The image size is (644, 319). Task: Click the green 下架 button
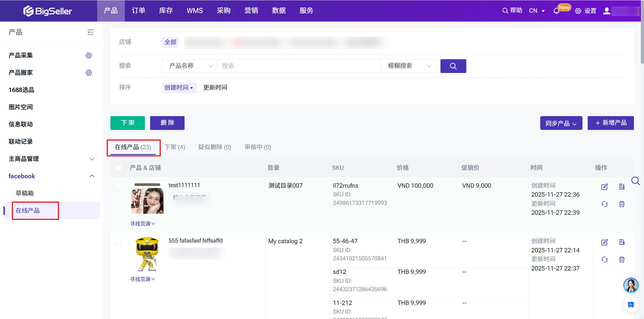click(127, 123)
